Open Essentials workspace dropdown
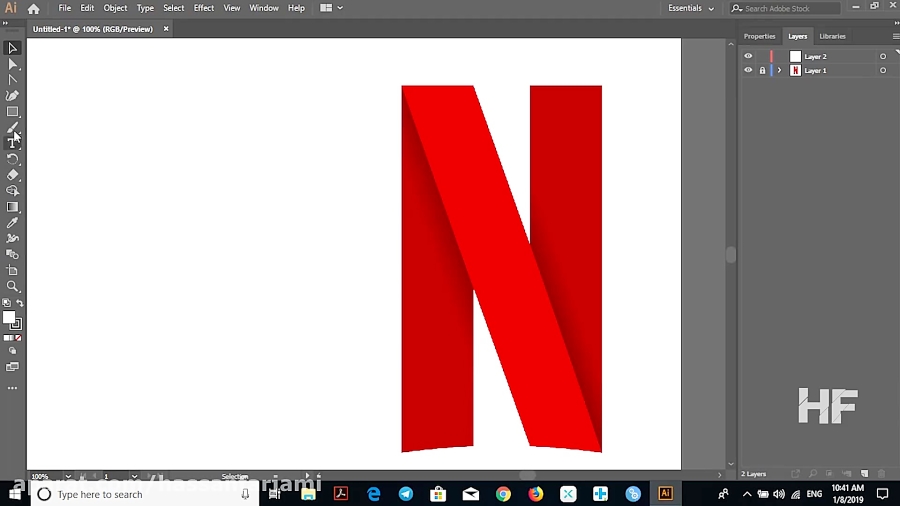Screen dimensions: 900x506 pyautogui.click(x=691, y=8)
